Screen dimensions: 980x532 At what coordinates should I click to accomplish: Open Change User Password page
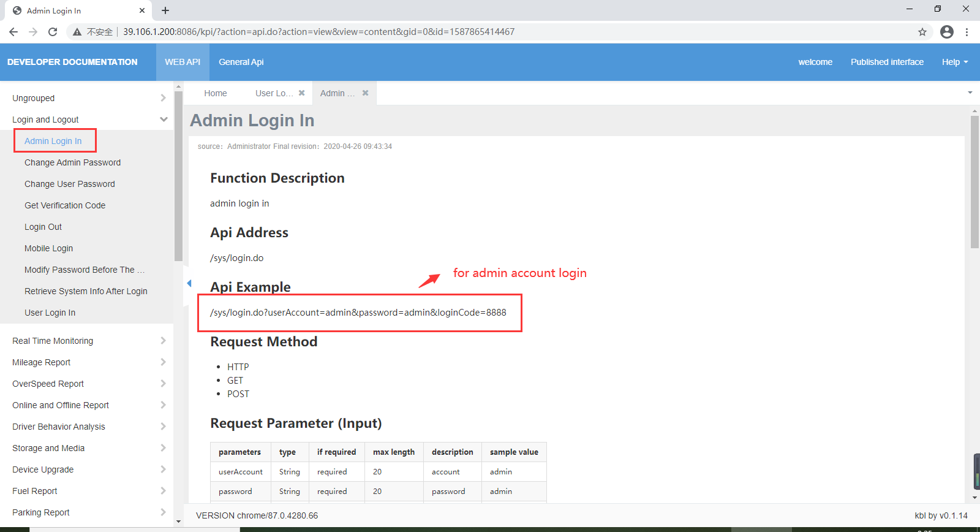(70, 184)
